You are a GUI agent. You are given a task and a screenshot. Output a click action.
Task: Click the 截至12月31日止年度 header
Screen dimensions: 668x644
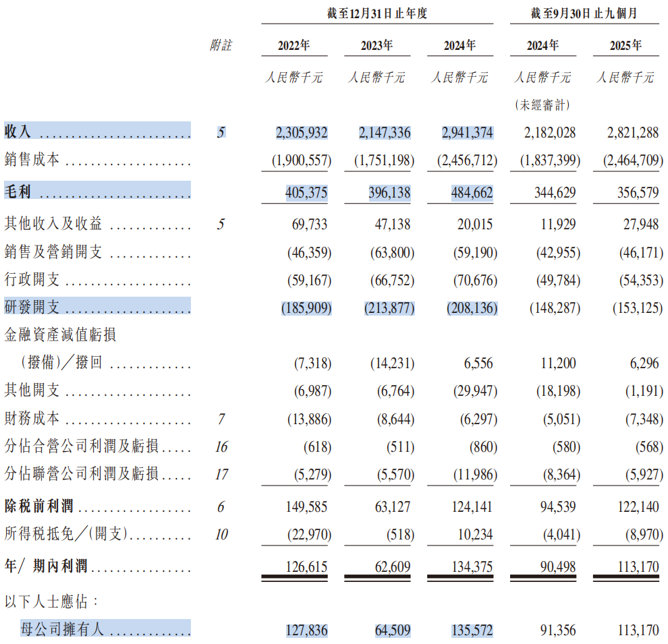pyautogui.click(x=377, y=13)
